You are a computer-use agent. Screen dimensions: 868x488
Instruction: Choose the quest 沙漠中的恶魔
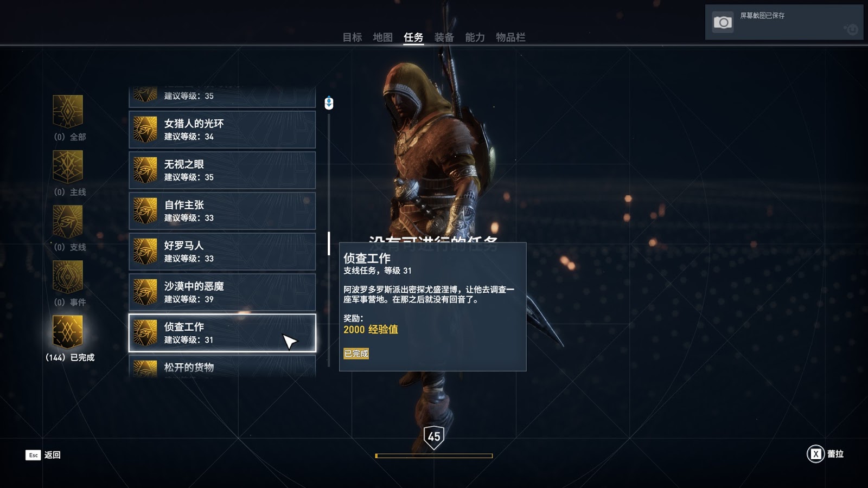click(x=222, y=292)
